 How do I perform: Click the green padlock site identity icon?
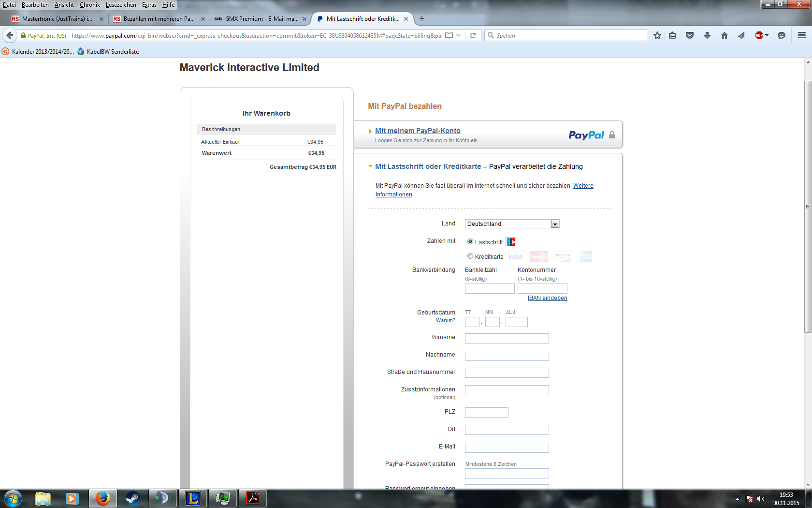coord(23,36)
